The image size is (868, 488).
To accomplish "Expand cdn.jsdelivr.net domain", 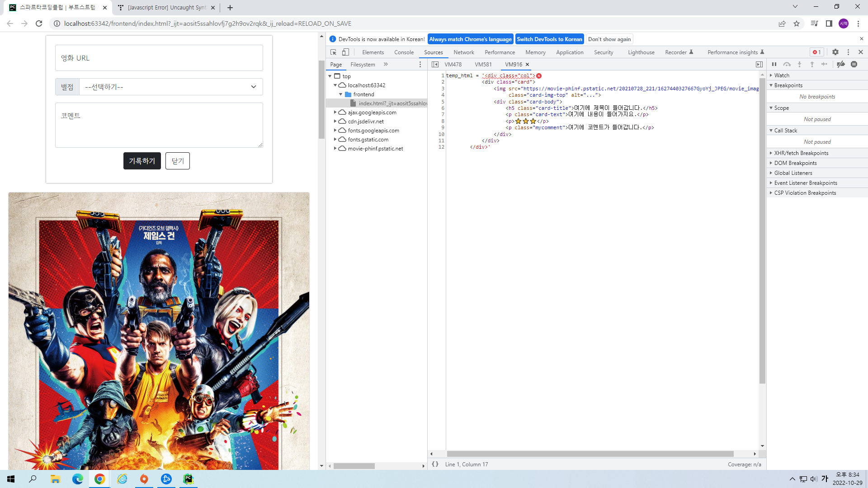I will click(x=335, y=122).
